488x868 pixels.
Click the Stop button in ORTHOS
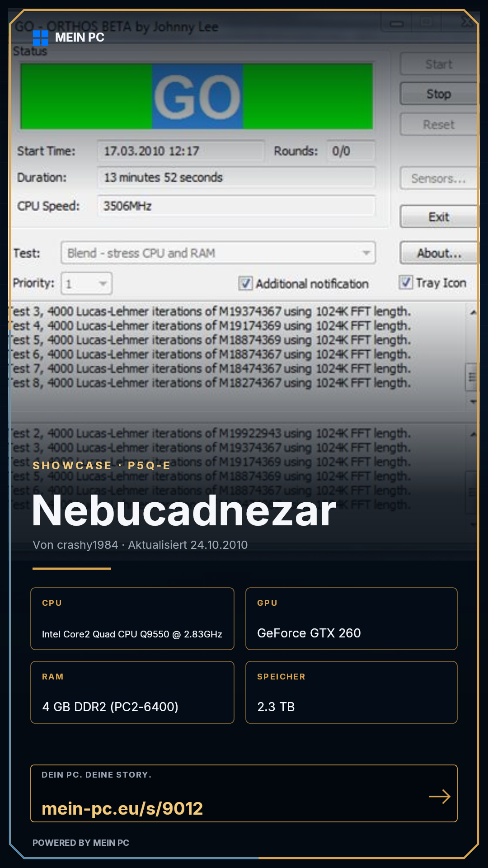coord(439,94)
